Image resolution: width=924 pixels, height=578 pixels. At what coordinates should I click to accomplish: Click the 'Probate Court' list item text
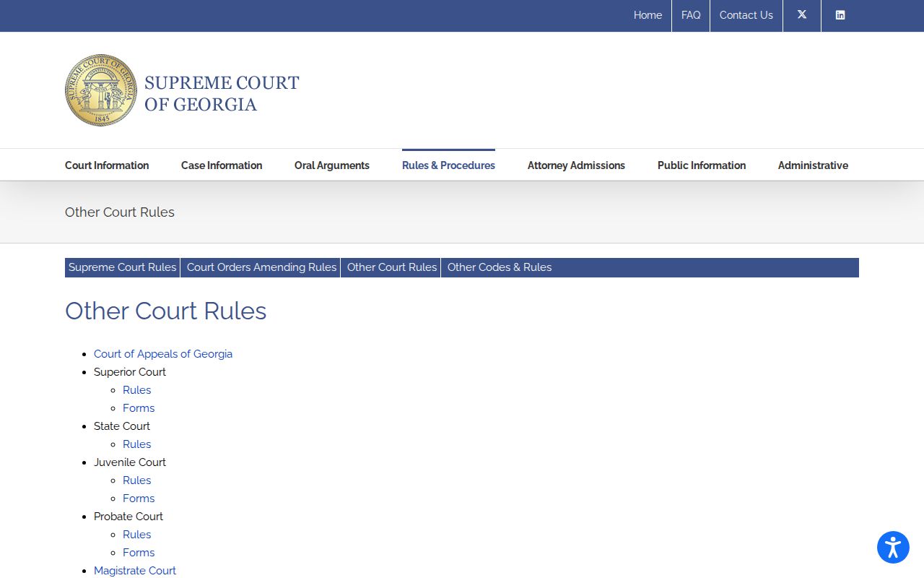[128, 517]
